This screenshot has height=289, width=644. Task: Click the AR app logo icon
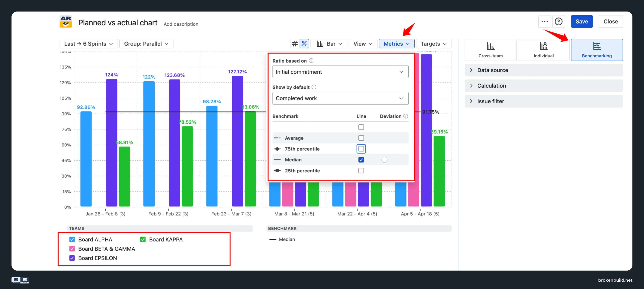(x=66, y=21)
